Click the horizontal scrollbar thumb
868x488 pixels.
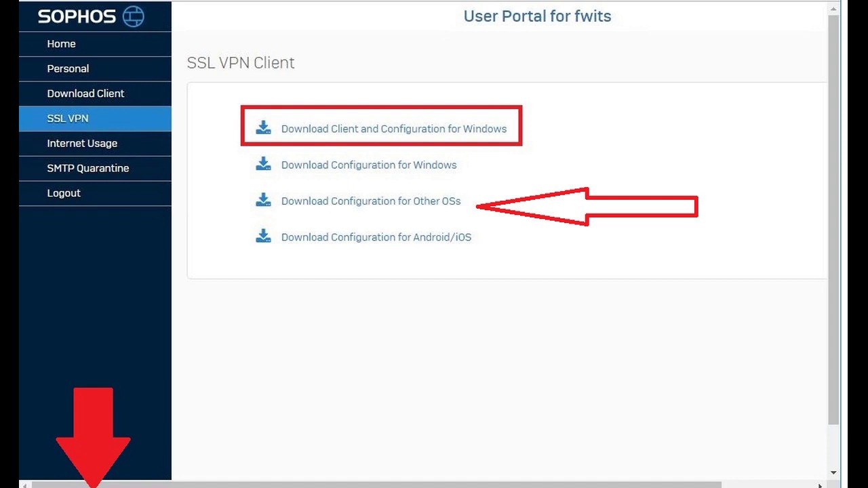pyautogui.click(x=376, y=485)
